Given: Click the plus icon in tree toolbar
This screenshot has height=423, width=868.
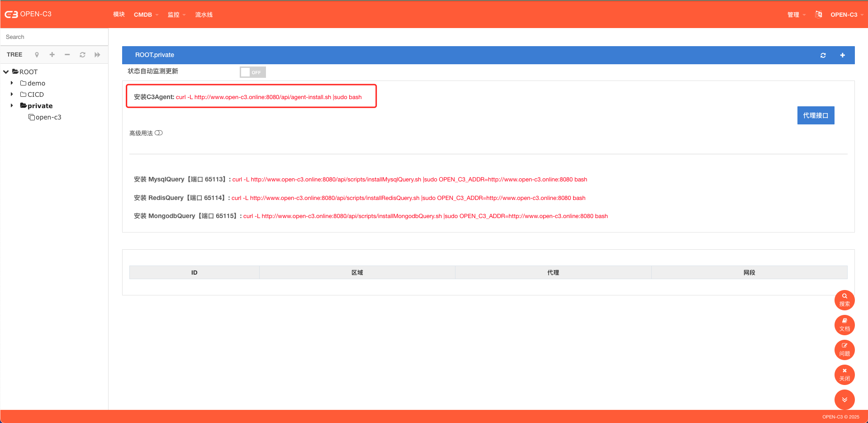Looking at the screenshot, I should click(52, 55).
